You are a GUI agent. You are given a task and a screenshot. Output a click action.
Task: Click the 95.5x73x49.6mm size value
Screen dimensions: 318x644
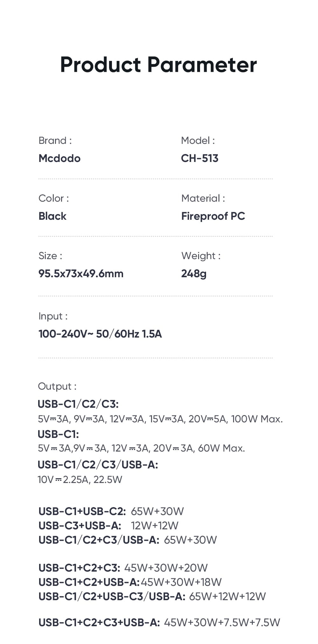pyautogui.click(x=81, y=273)
